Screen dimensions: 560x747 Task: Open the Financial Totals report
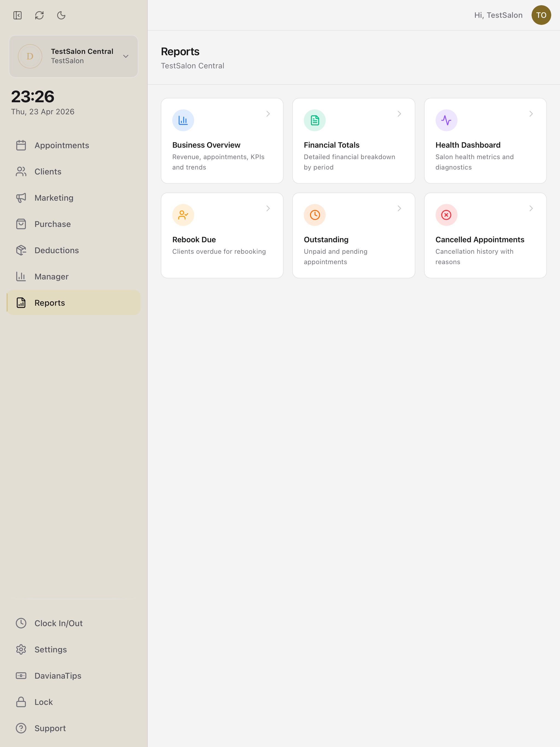(354, 141)
